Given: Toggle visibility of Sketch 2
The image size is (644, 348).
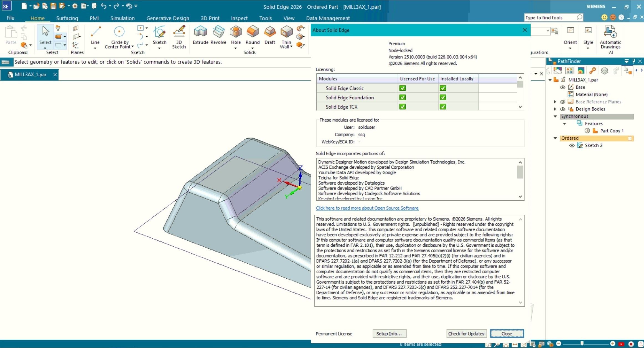Looking at the screenshot, I should 572,145.
